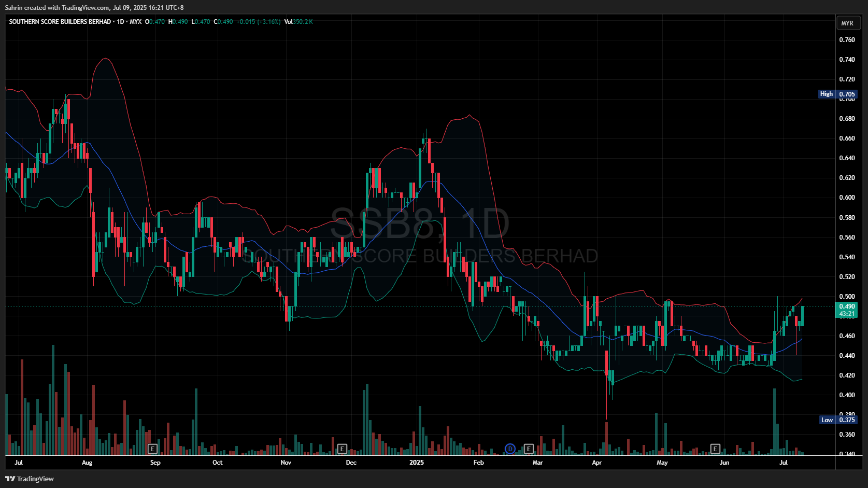Click the 0.520 price axis label
This screenshot has width=868, height=488.
847,277
